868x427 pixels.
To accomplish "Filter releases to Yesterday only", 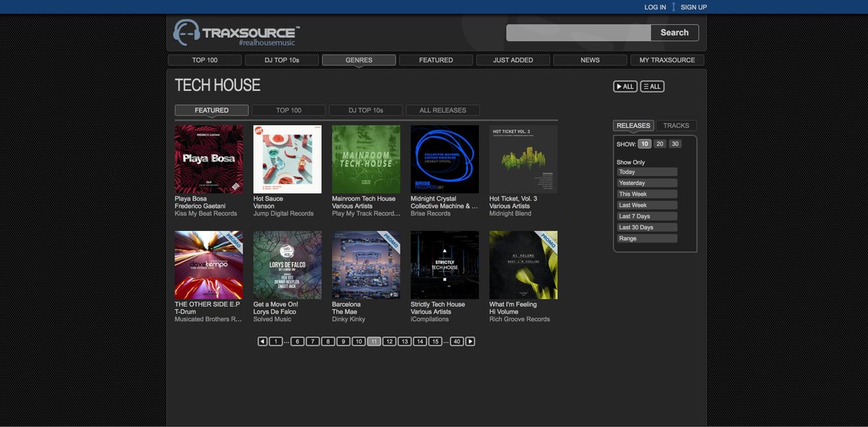I will 647,183.
